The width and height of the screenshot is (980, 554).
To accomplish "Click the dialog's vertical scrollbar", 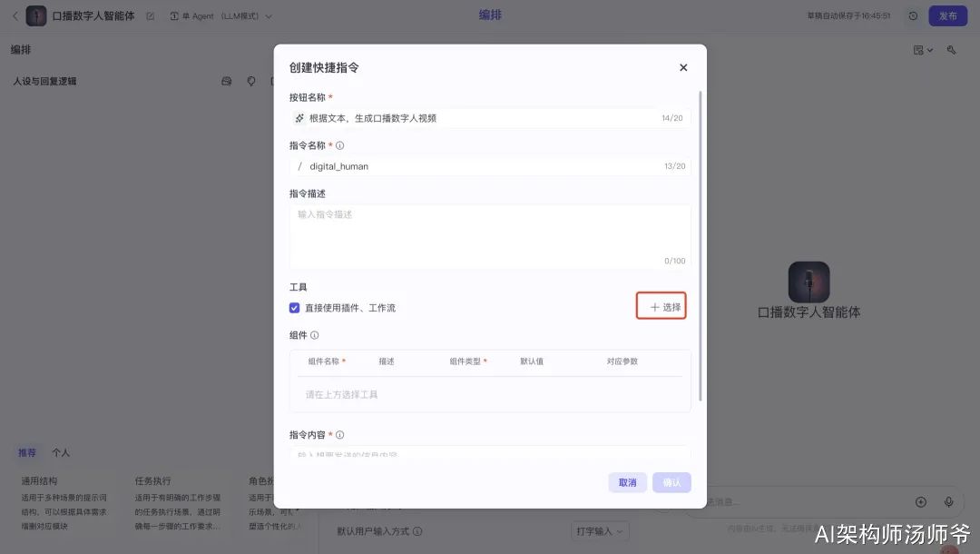I will click(700, 246).
